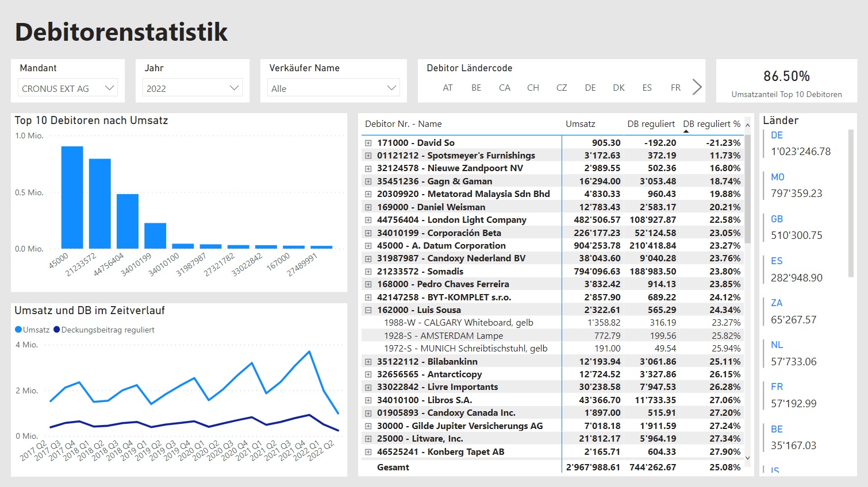The image size is (868, 487).
Task: Open the Mandant dropdown
Action: (110, 87)
